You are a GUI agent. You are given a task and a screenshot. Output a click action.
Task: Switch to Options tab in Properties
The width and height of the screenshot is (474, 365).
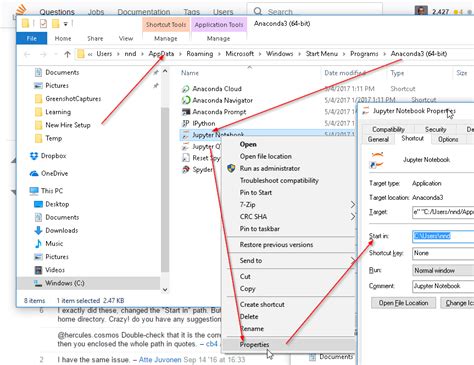(448, 139)
